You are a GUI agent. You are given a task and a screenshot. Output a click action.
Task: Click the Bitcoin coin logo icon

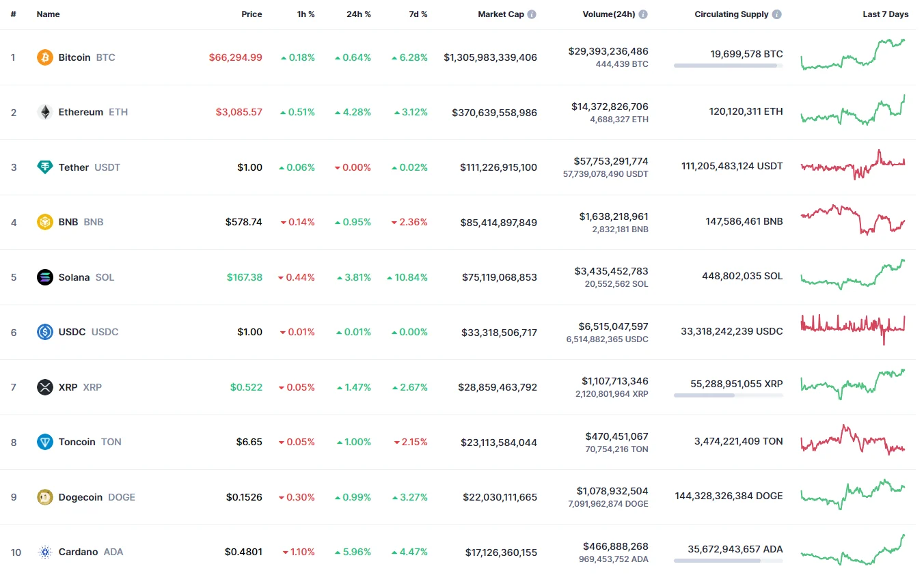pyautogui.click(x=44, y=57)
